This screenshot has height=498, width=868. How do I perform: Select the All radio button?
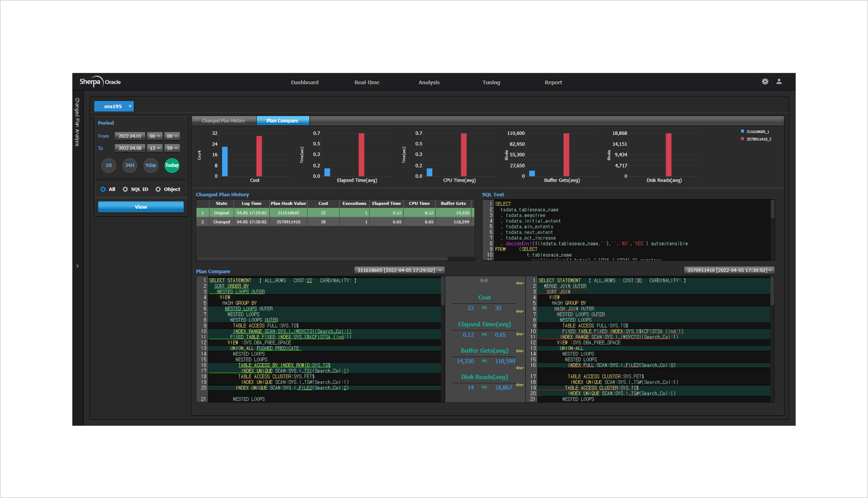(x=103, y=189)
